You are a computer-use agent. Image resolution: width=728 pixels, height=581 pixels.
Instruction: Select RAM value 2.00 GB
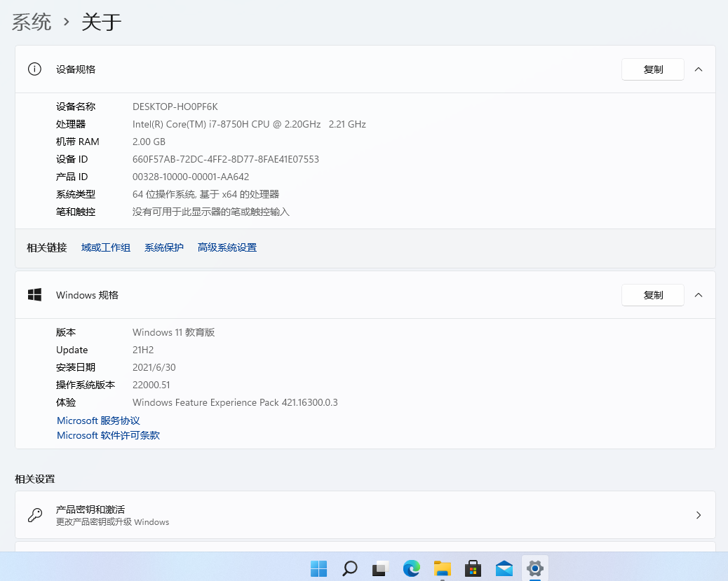click(149, 142)
